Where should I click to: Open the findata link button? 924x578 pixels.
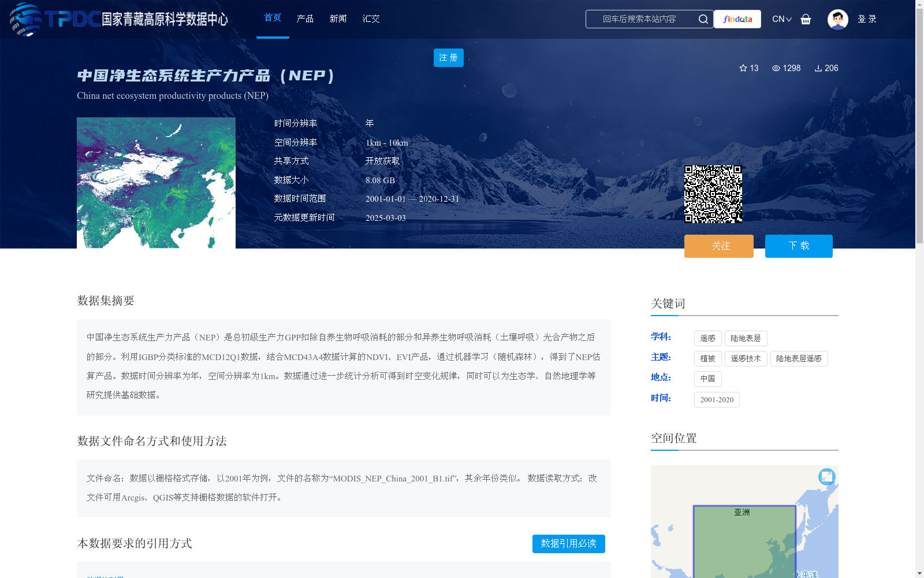click(x=737, y=19)
